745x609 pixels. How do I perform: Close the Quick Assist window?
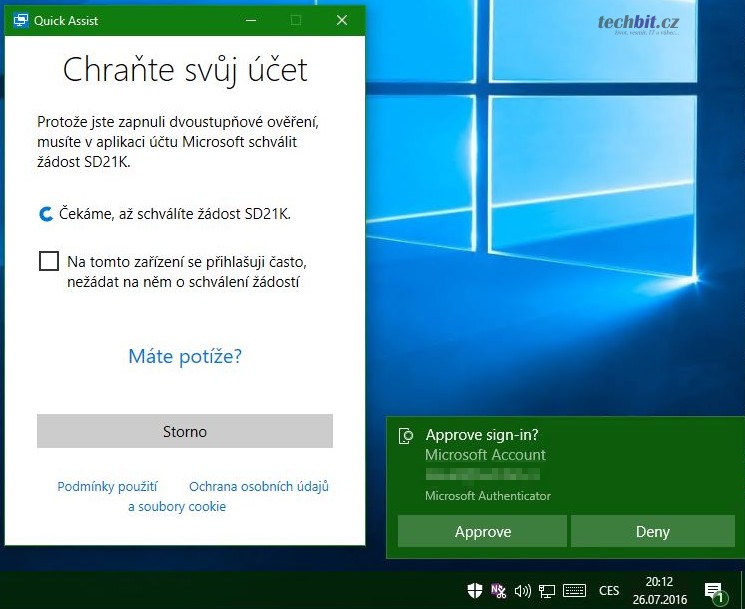pyautogui.click(x=342, y=20)
